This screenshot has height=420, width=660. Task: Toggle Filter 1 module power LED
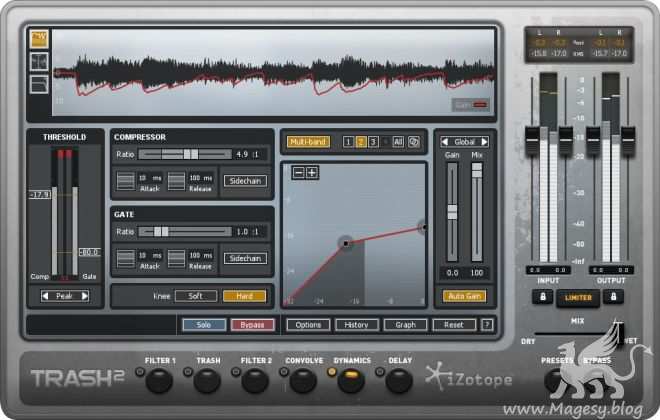click(x=140, y=372)
